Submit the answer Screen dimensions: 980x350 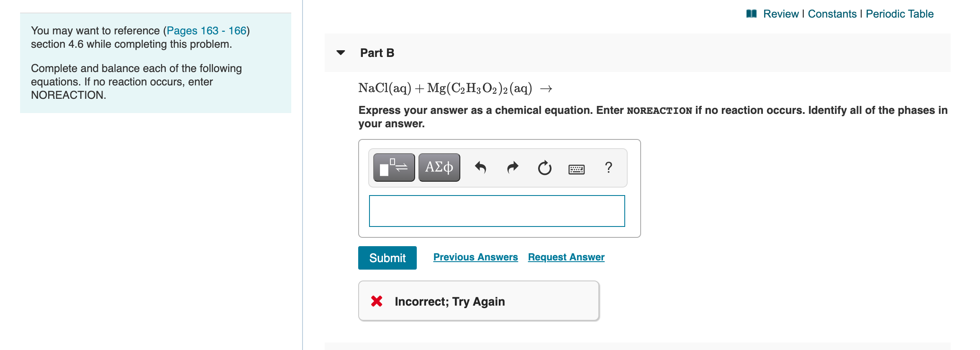(387, 257)
